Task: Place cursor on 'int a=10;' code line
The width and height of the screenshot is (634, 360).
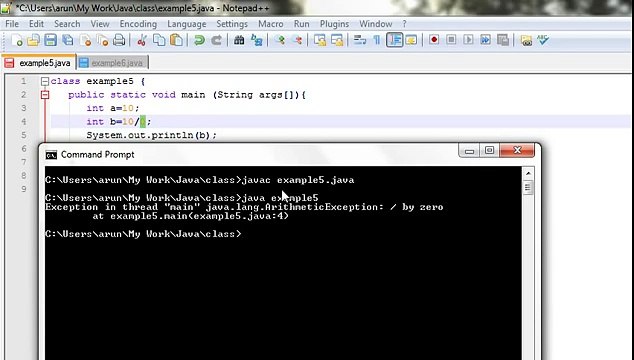Action: [112, 108]
